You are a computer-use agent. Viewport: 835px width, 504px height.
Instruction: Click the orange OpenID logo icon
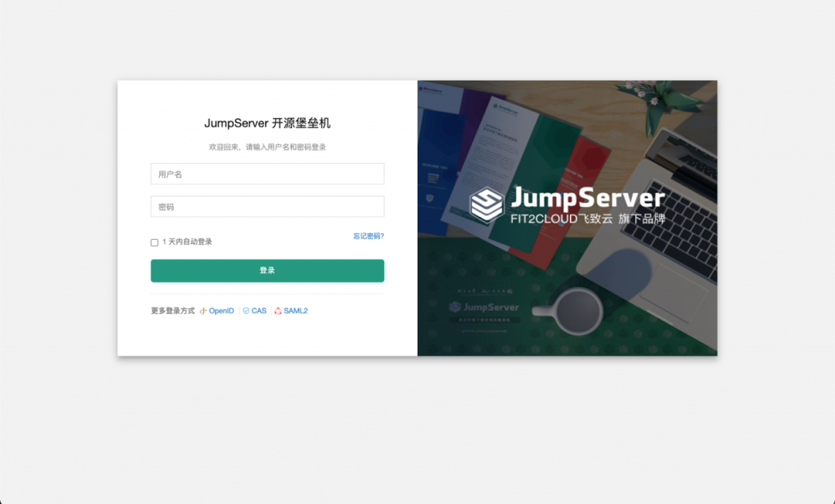pos(203,311)
